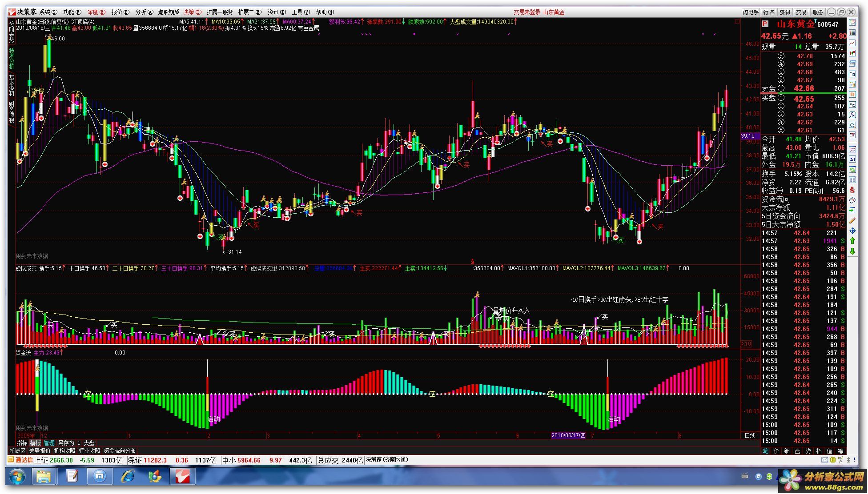The image size is (868, 494).
Task: Open the blue grid panel icon
Action: coord(852,179)
